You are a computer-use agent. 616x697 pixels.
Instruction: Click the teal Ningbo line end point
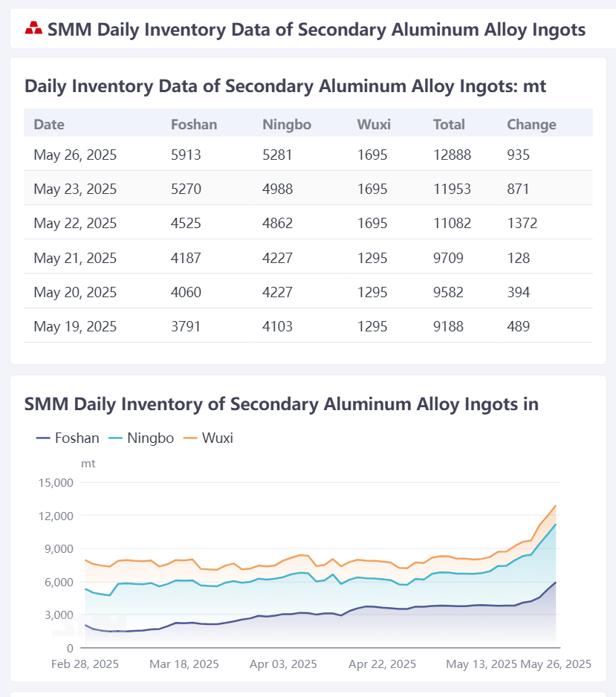(x=556, y=525)
